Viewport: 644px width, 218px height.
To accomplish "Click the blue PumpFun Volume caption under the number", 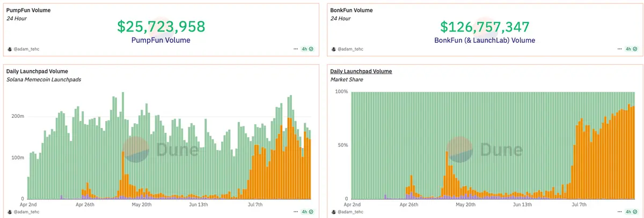I will (161, 40).
